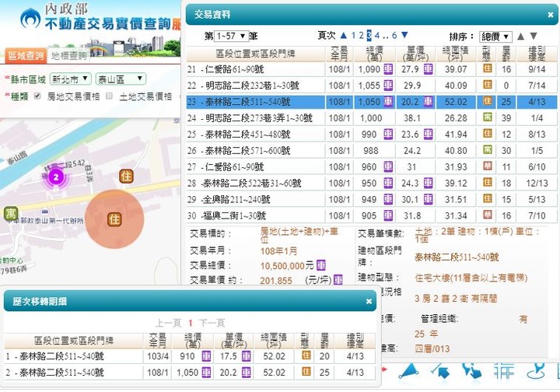This screenshot has height=392, width=560.
Task: Switch to the 地標查詢 tab
Action: [68, 56]
